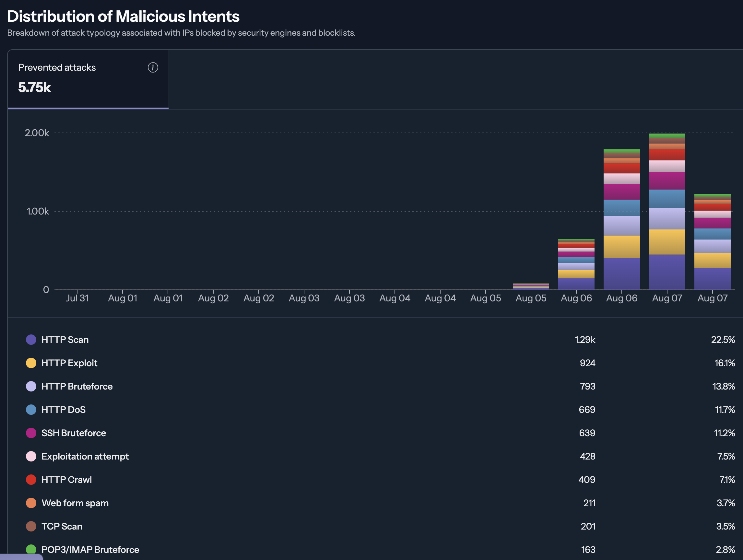Viewport: 743px width, 560px height.
Task: Click the 1.29k HTTP Scan count
Action: (584, 339)
